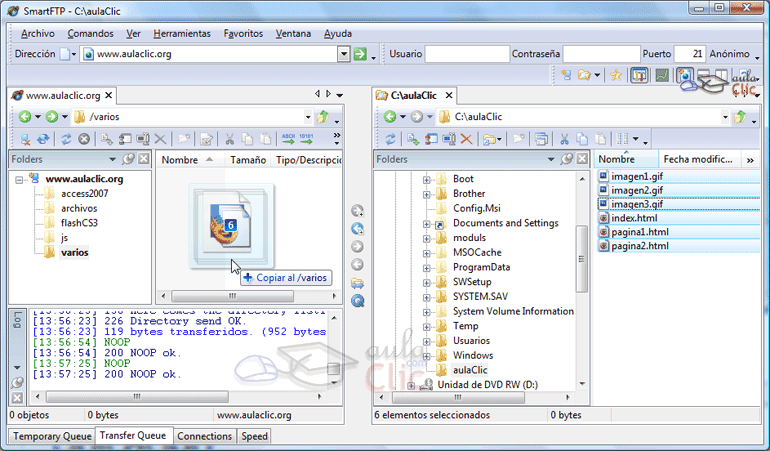The height and width of the screenshot is (451, 770).
Task: Close the local Folders panel
Action: tap(582, 159)
